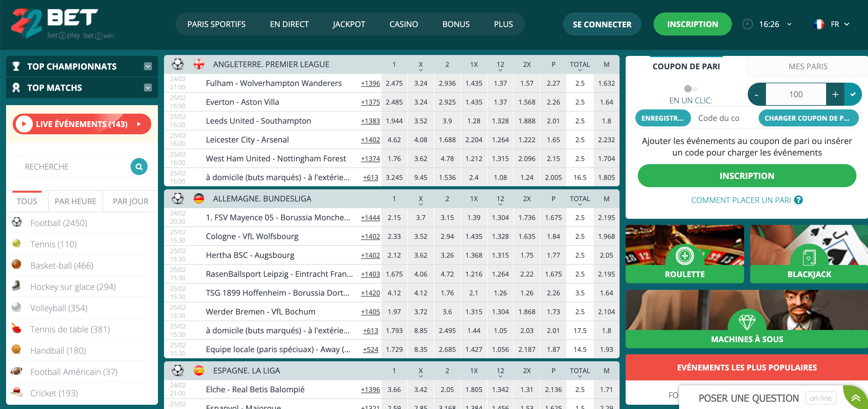This screenshot has width=868, height=409.
Task: Click the French flag language icon
Action: (x=819, y=24)
